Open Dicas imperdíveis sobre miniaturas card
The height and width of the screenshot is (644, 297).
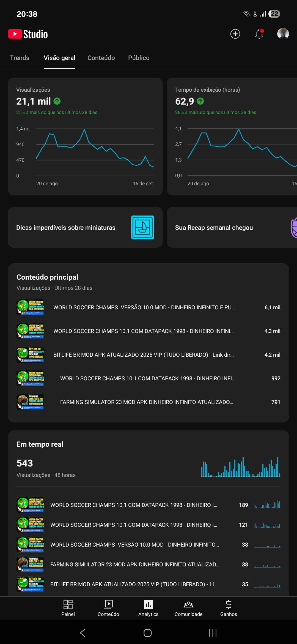click(85, 227)
